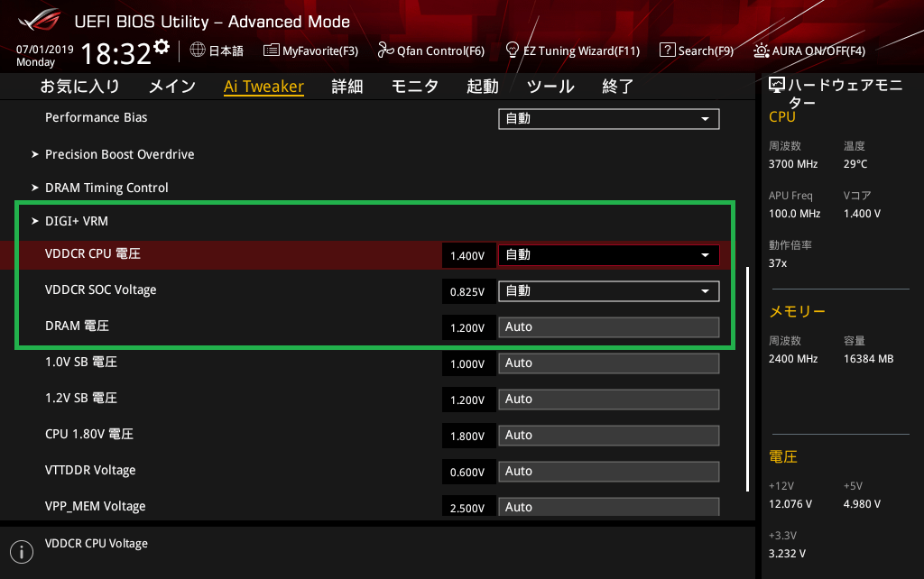924x579 pixels.
Task: Click the info icon beside help text
Action: [22, 552]
